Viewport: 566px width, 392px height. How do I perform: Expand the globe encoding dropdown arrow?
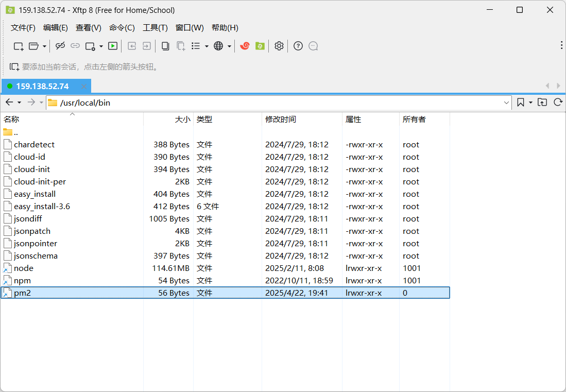point(229,46)
